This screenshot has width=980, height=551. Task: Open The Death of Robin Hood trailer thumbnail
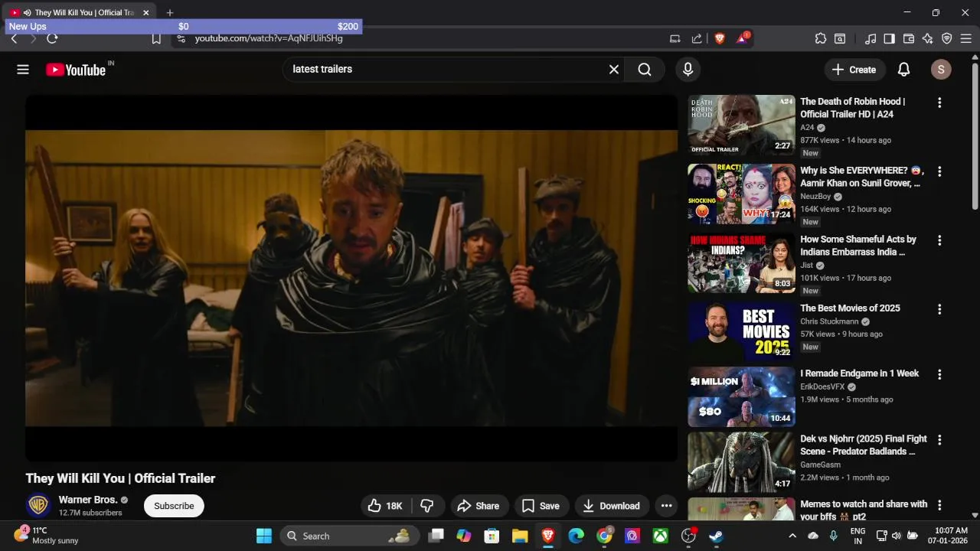tap(741, 125)
